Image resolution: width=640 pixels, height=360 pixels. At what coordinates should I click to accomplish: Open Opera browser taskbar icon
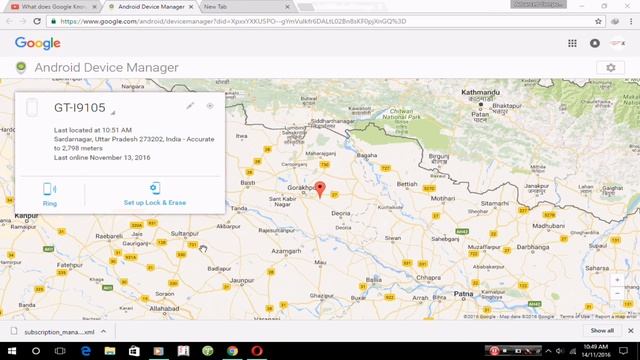pos(257,351)
